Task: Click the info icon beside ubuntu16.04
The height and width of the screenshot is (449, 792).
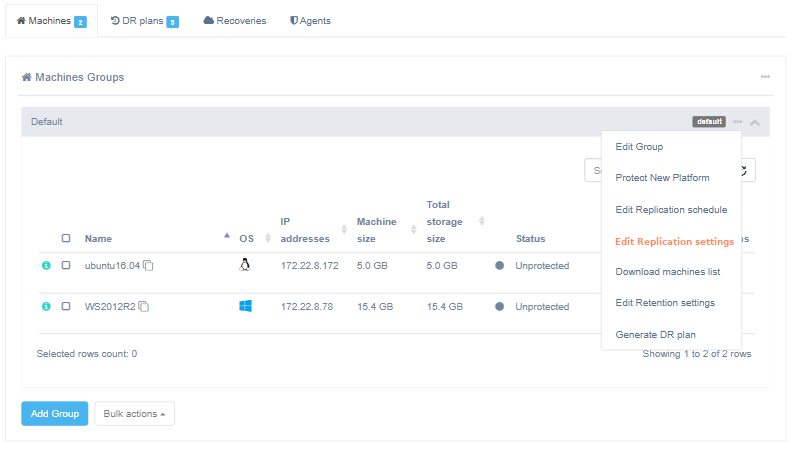Action: pos(46,266)
